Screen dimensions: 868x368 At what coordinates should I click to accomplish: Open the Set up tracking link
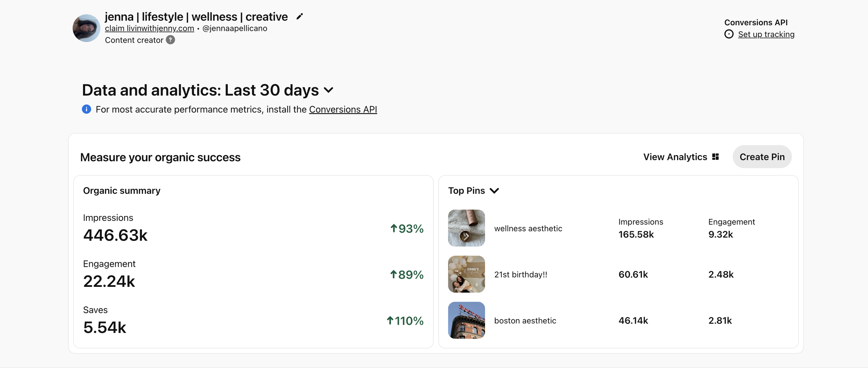coord(766,34)
